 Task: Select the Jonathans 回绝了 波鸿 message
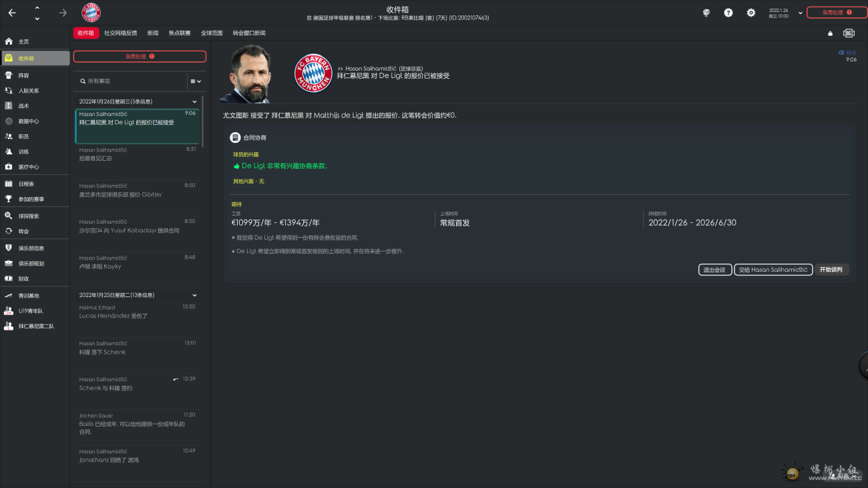[x=137, y=463]
